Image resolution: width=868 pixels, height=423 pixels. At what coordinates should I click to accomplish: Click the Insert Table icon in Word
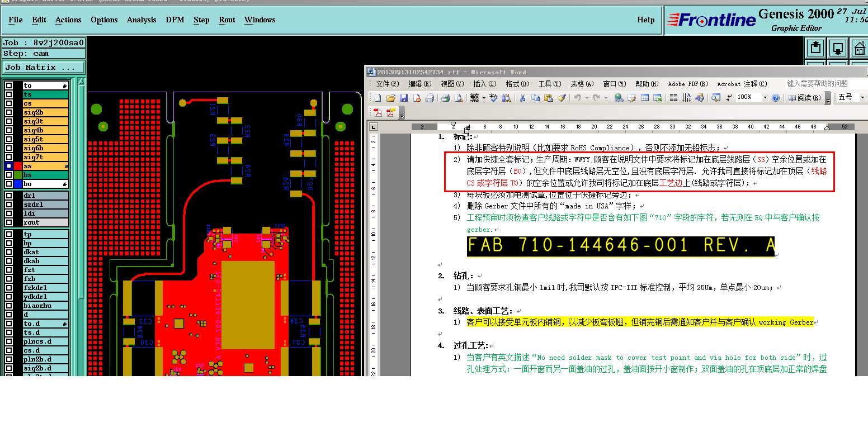point(644,98)
